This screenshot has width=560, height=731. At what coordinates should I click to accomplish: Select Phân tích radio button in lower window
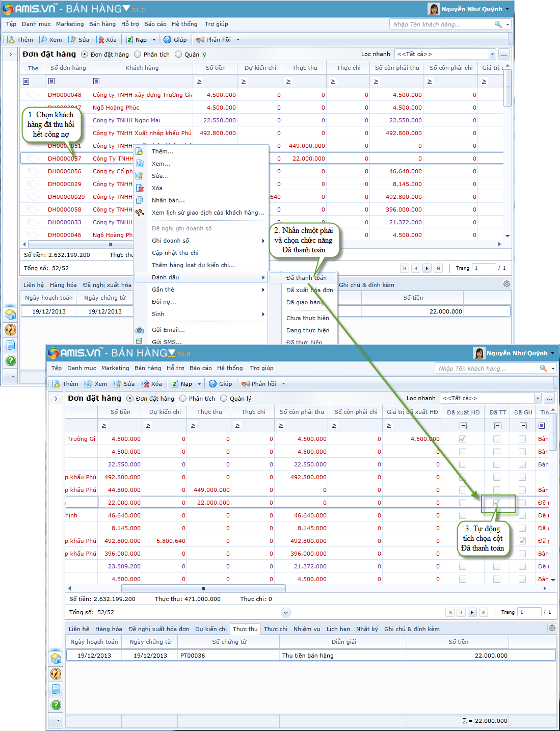click(183, 399)
